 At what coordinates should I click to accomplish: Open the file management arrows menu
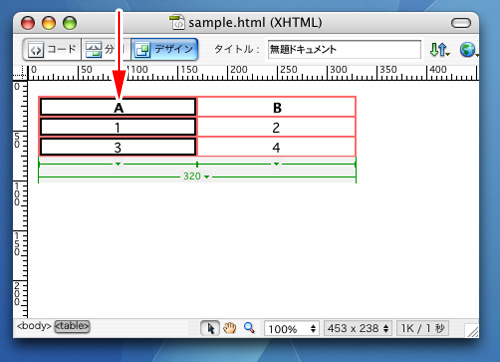[x=440, y=50]
